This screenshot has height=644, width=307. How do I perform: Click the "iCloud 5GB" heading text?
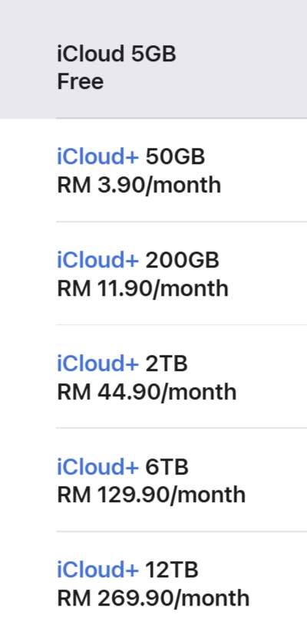tap(117, 54)
